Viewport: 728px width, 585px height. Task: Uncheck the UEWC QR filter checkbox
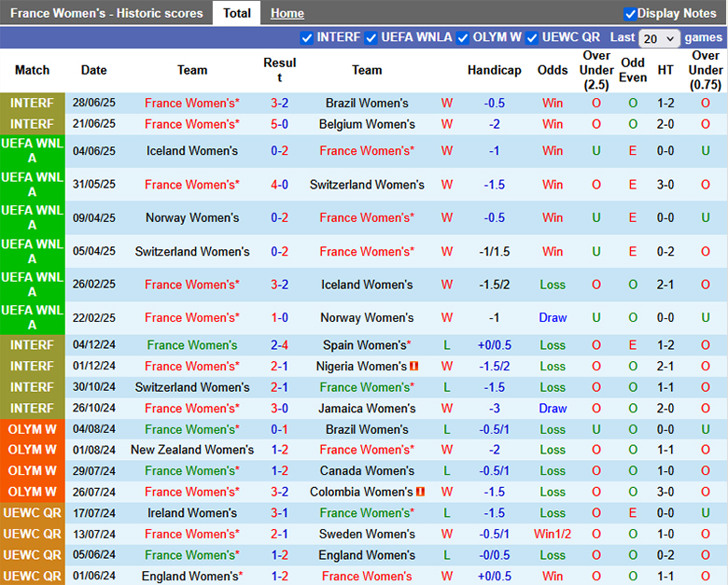pos(532,38)
